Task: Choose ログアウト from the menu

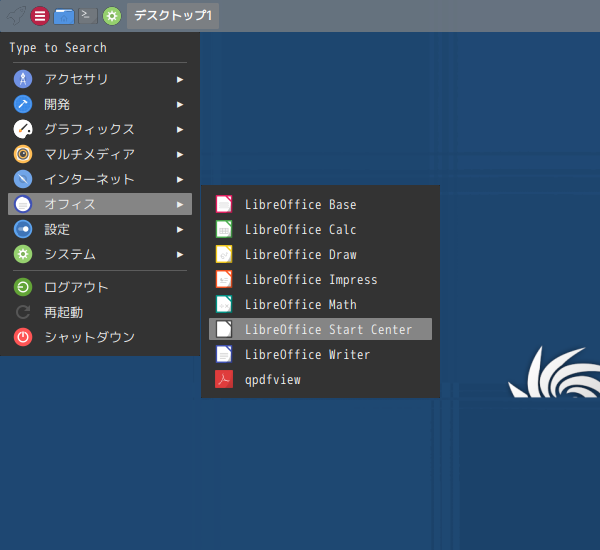Action: [100, 287]
